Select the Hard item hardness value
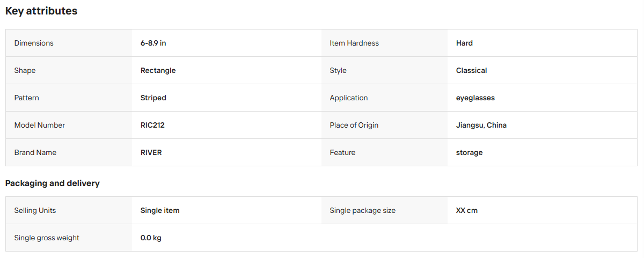The height and width of the screenshot is (258, 644). pos(464,43)
